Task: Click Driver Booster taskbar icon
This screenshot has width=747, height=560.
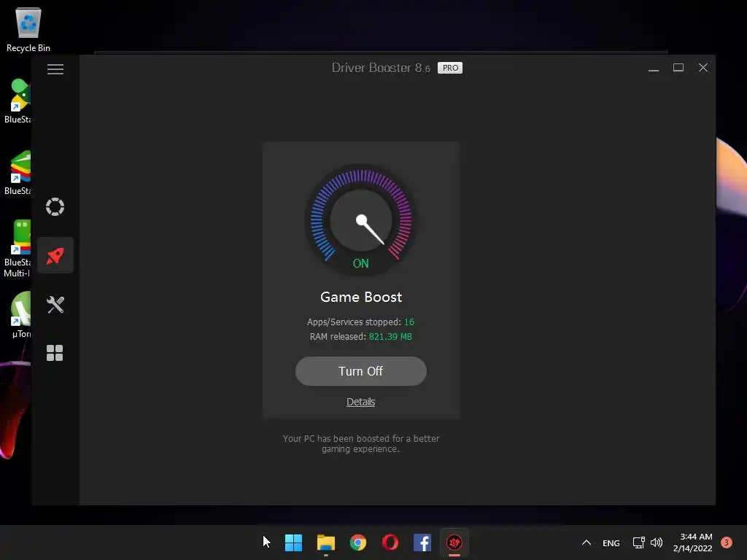Action: click(x=454, y=542)
